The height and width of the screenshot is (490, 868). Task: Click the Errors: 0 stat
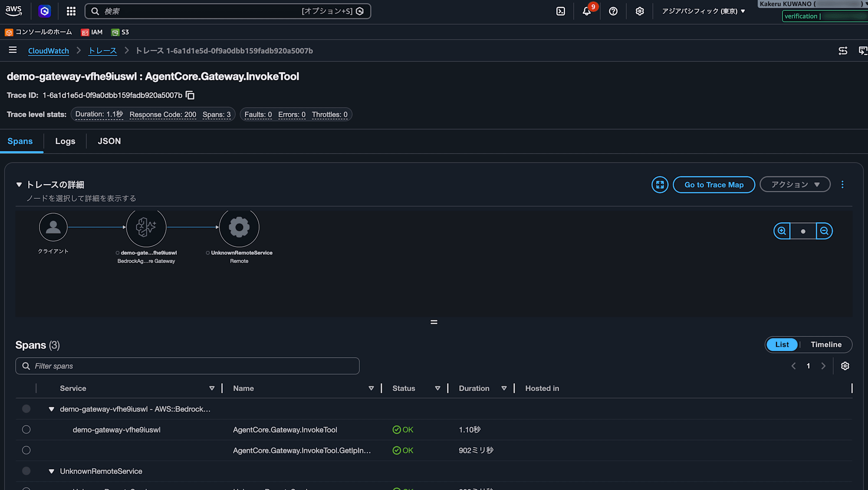(292, 115)
